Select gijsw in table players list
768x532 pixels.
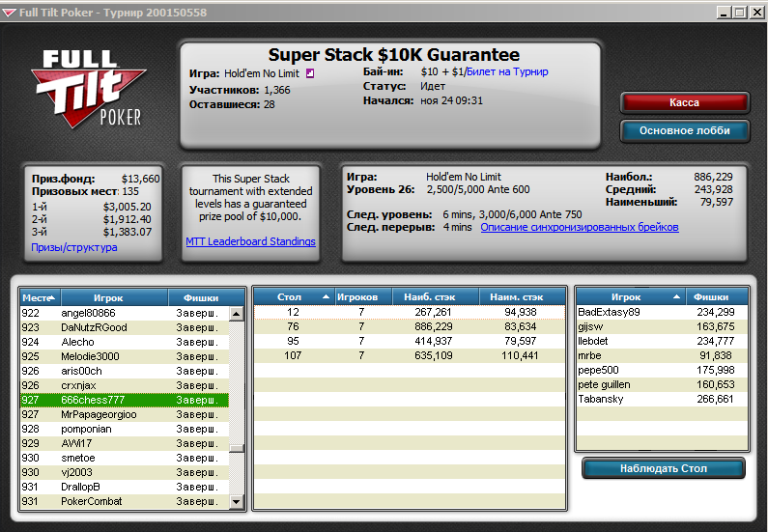click(662, 326)
